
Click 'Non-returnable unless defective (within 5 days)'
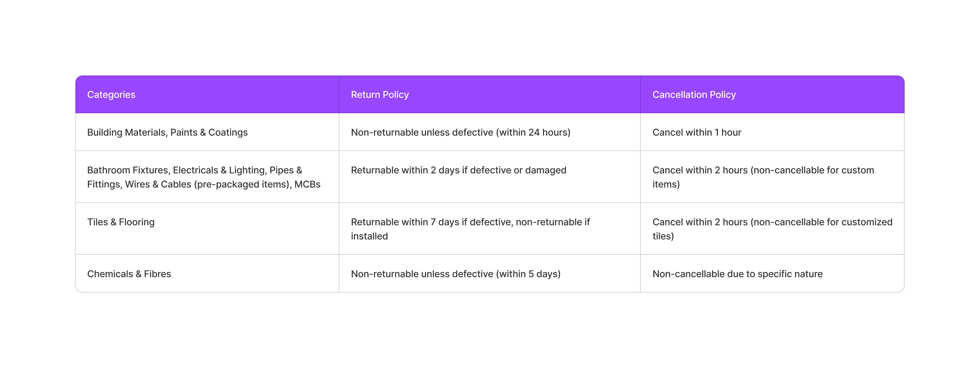tap(455, 274)
